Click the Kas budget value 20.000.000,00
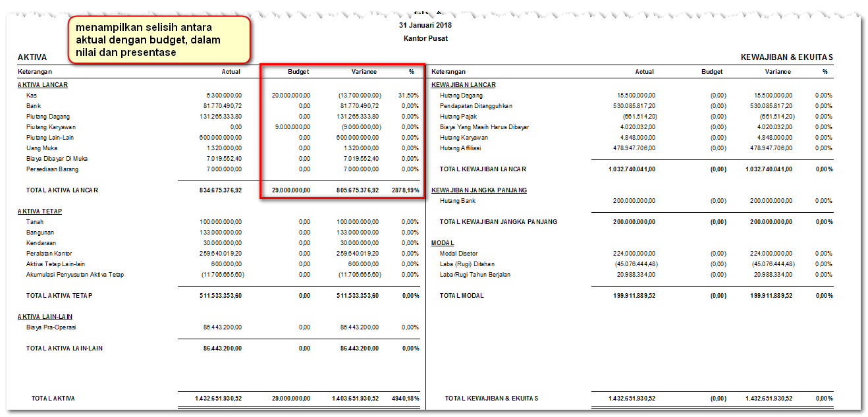 [x=291, y=96]
